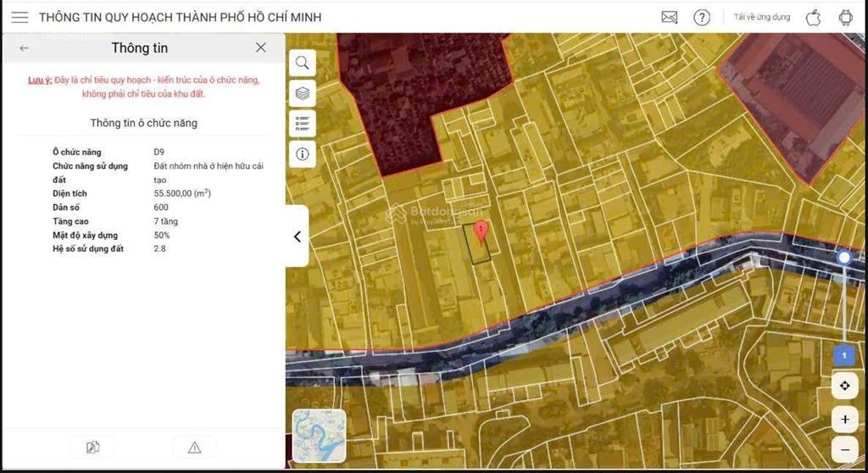Click the warning triangle report icon
This screenshot has height=473, width=868.
194,448
